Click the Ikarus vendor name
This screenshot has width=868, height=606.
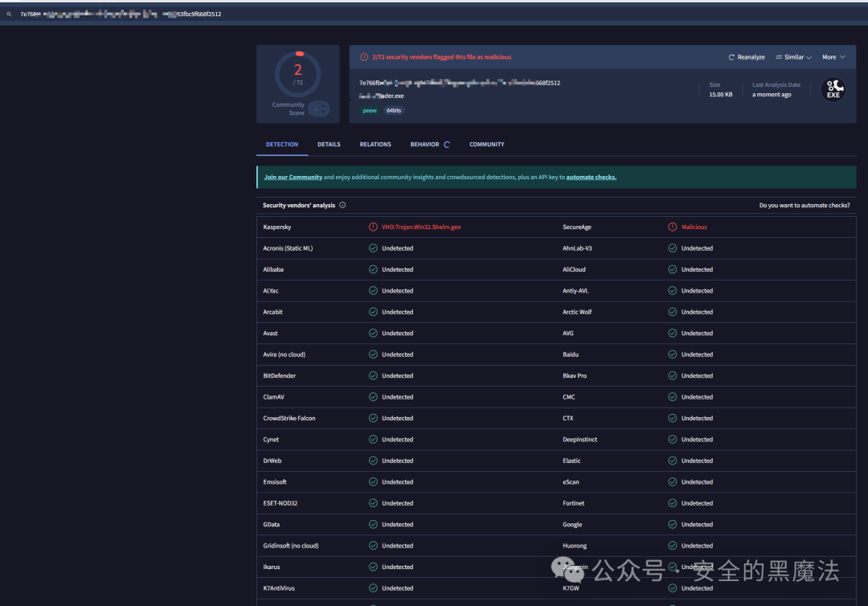pos(272,567)
